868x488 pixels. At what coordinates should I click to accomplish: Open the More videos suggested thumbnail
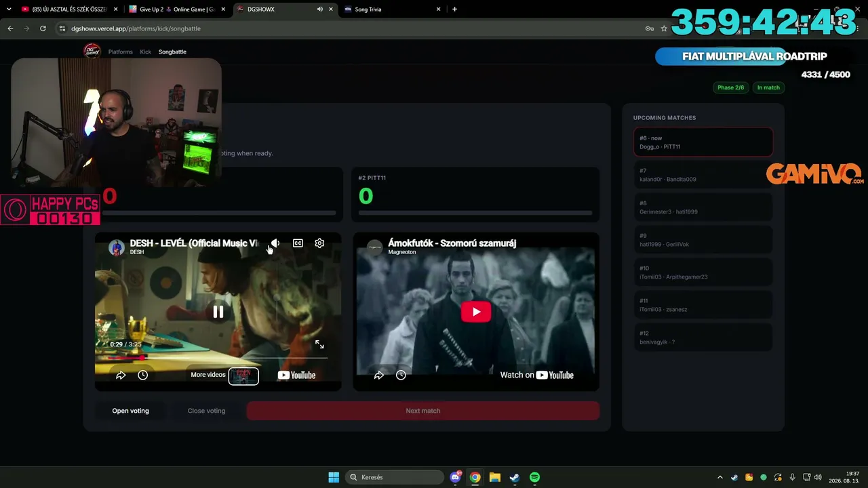243,375
